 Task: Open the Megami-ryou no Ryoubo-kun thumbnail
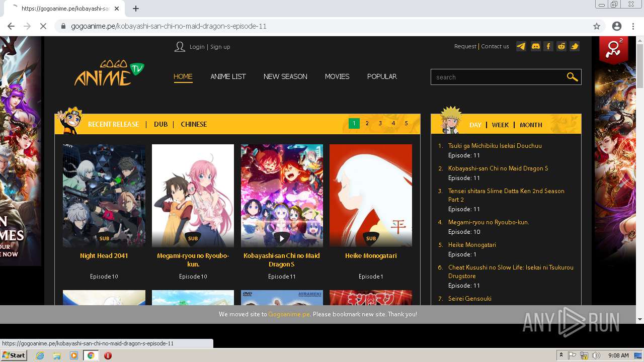point(193,196)
